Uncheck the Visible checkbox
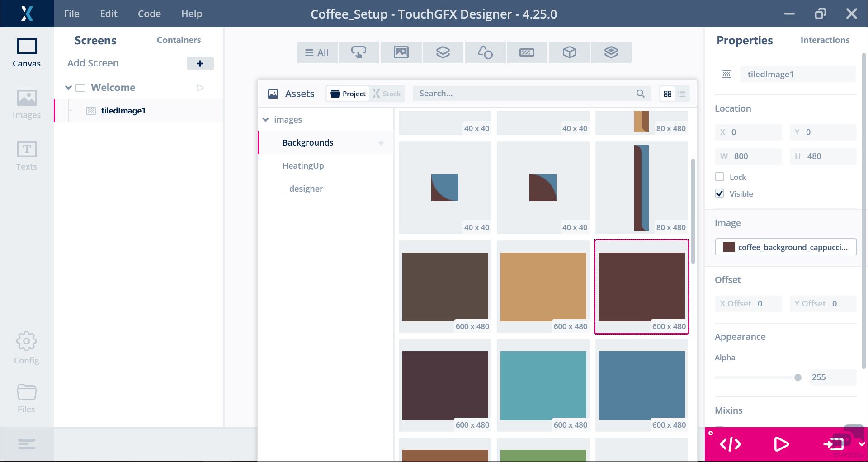The width and height of the screenshot is (868, 462). (720, 193)
